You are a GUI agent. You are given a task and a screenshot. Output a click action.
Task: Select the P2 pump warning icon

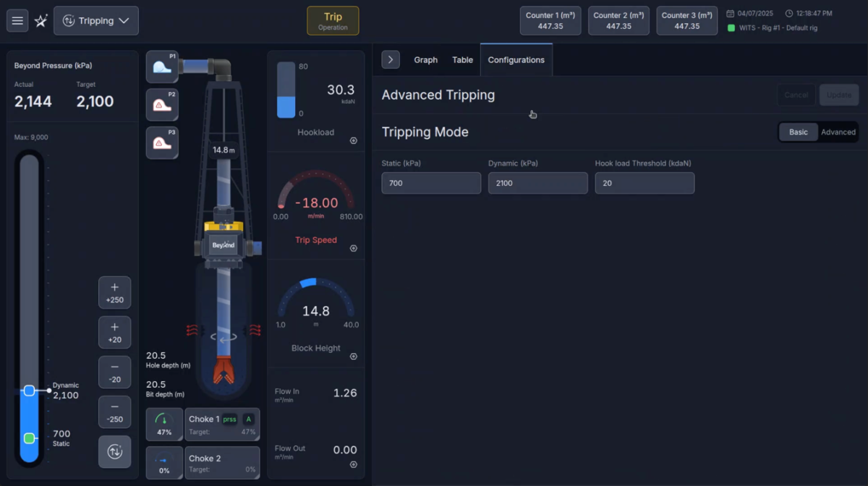[162, 105]
